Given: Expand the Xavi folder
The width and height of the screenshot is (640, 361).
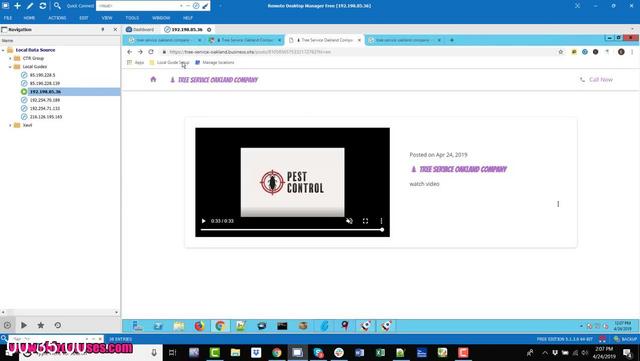Looking at the screenshot, I should click(x=10, y=125).
